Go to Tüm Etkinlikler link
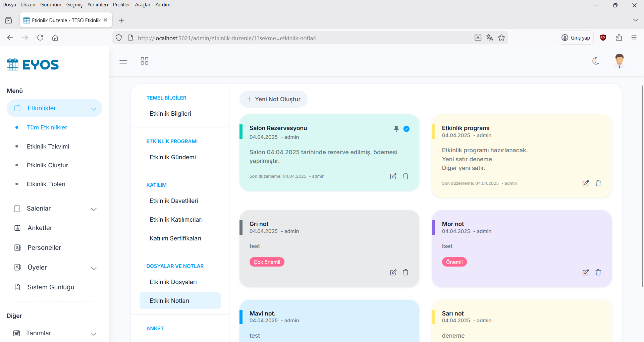 point(47,127)
